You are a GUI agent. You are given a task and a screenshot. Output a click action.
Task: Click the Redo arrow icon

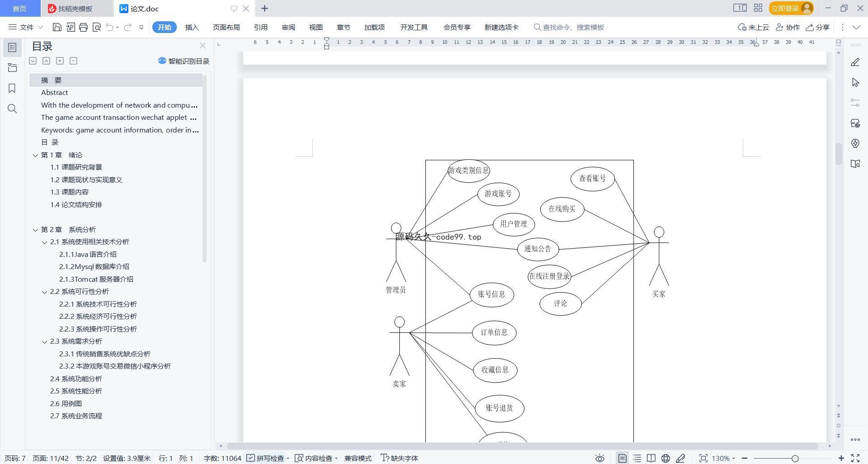(127, 27)
